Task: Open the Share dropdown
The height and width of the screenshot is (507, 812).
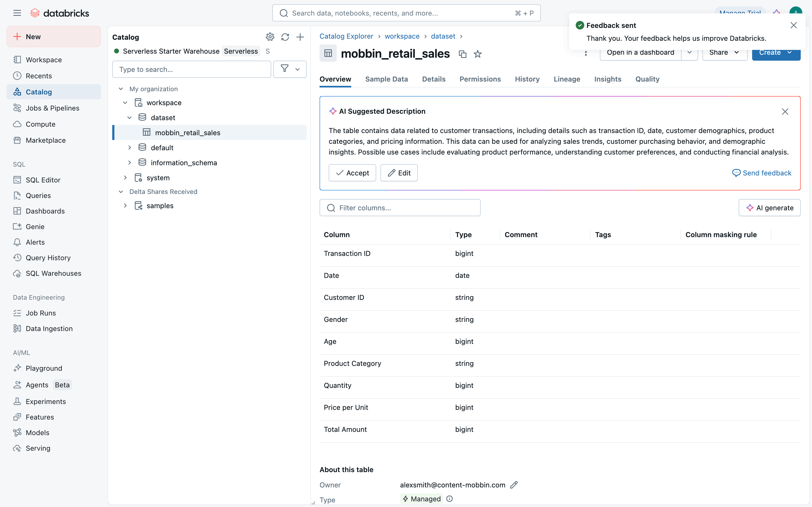Action: click(724, 53)
